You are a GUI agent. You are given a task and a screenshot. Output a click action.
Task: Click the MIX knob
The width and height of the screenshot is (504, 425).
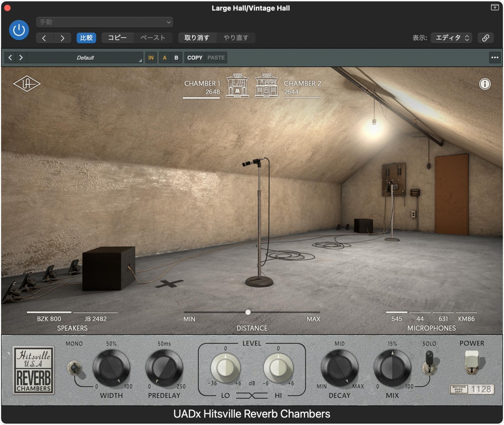point(392,368)
